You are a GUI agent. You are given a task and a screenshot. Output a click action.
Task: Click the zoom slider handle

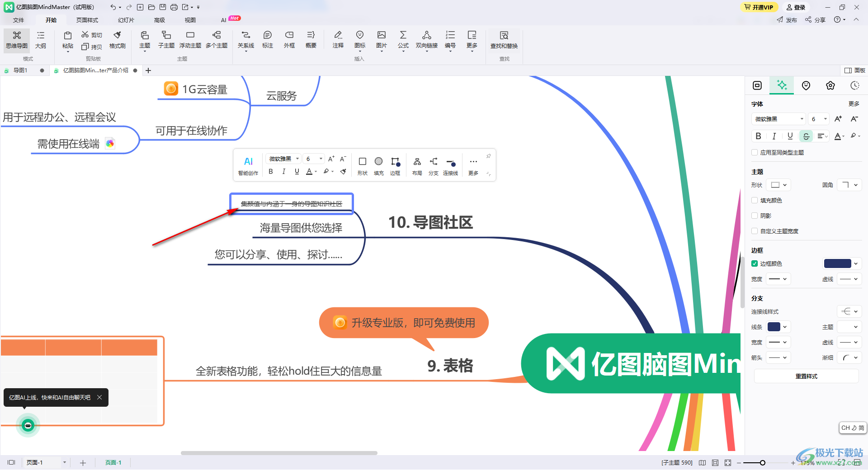click(x=763, y=463)
